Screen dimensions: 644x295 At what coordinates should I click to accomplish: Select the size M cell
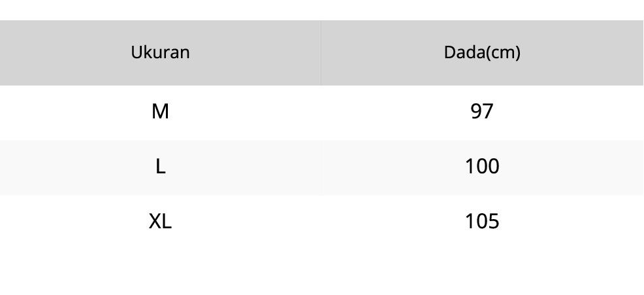click(160, 112)
